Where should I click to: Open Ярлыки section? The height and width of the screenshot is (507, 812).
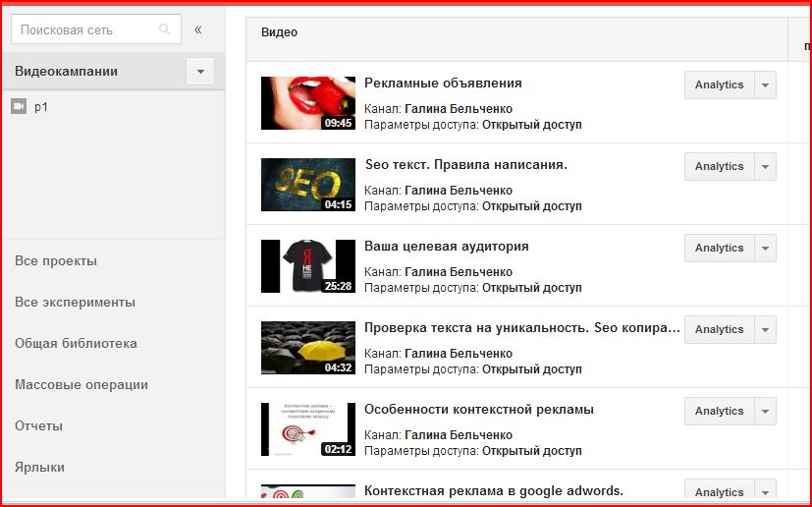click(x=40, y=467)
